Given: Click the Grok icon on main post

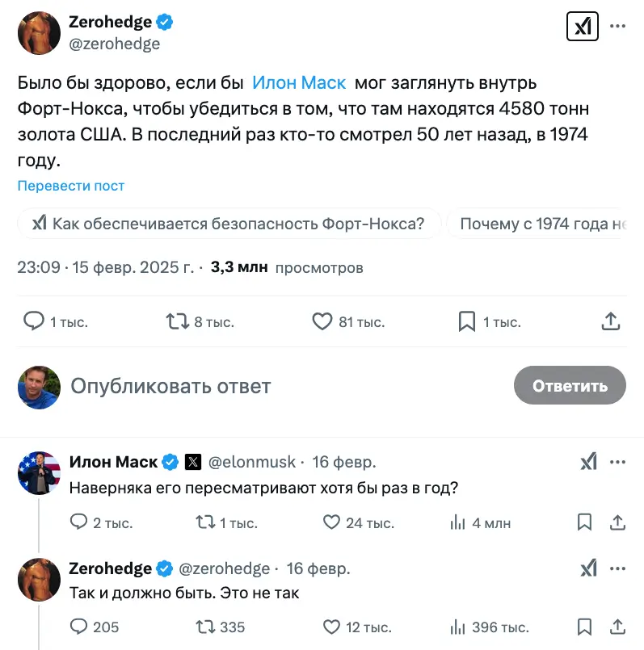Looking at the screenshot, I should tap(582, 27).
